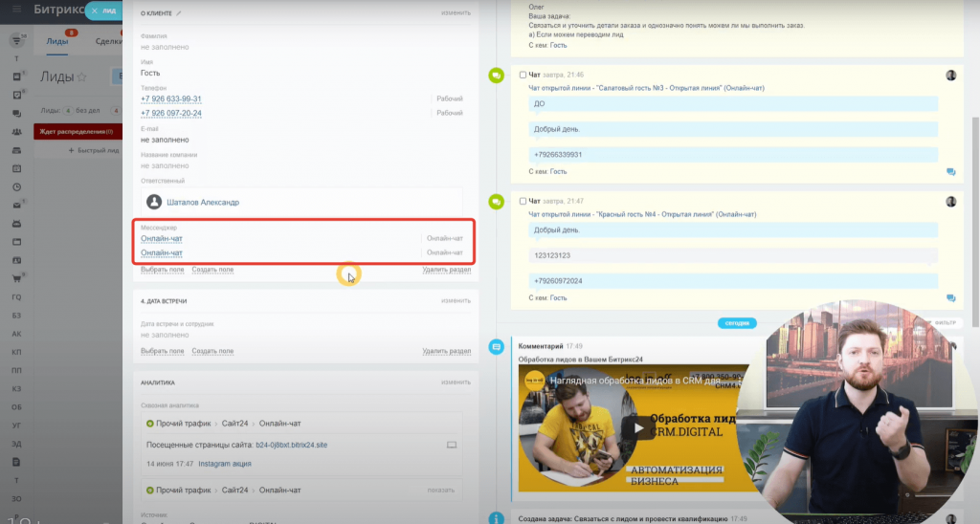Favorite the Лиды page with the star
The image size is (980, 524).
click(x=81, y=76)
